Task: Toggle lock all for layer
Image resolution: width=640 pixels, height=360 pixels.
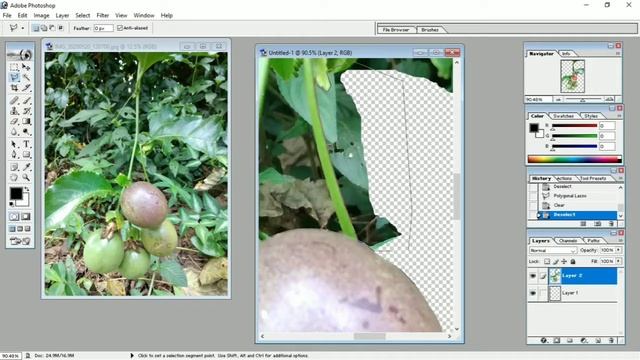Action: (573, 261)
